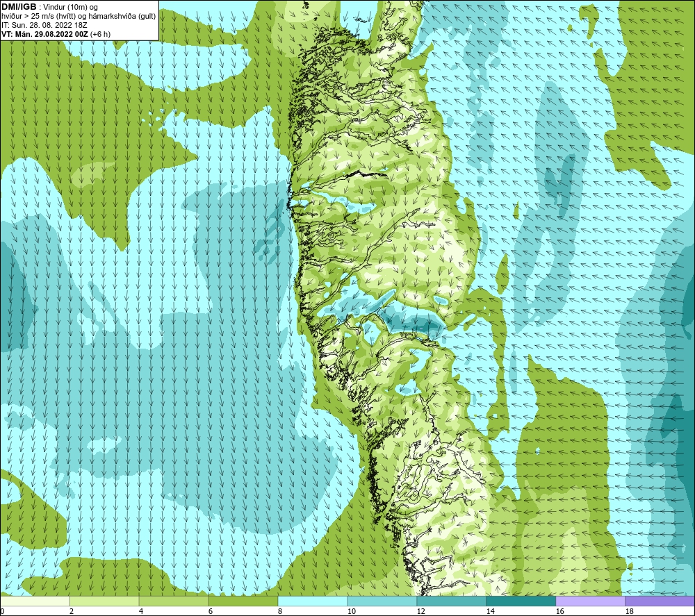Click the '12' scale label
Viewport: 695px width, 616px height.
(x=420, y=611)
